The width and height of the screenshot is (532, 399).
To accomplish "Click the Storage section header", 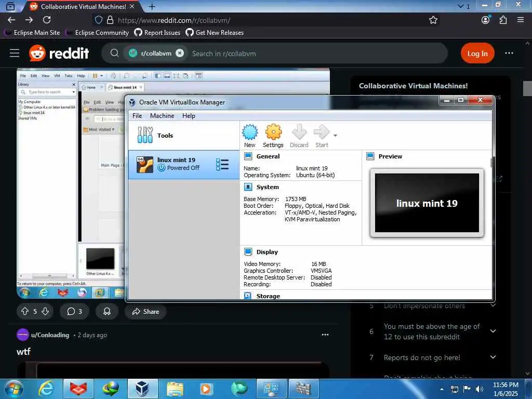I will (x=268, y=296).
